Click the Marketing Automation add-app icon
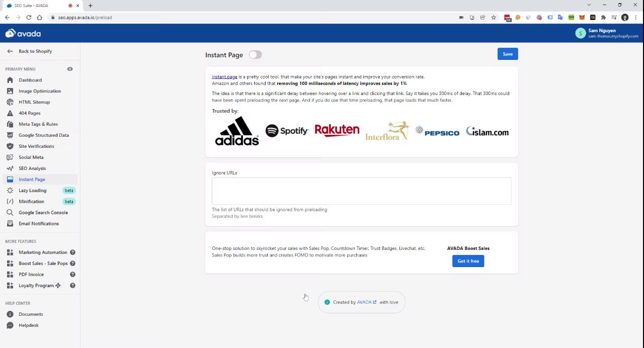644x348 pixels. tap(10, 252)
